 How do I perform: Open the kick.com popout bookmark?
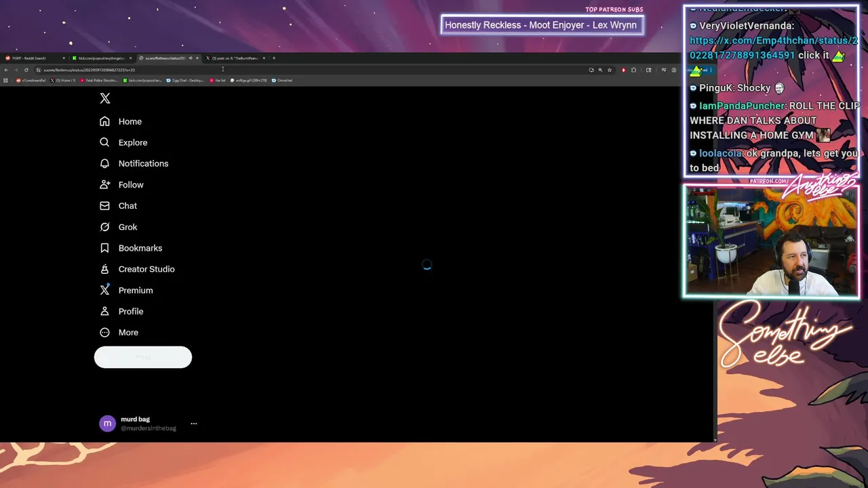click(x=142, y=81)
